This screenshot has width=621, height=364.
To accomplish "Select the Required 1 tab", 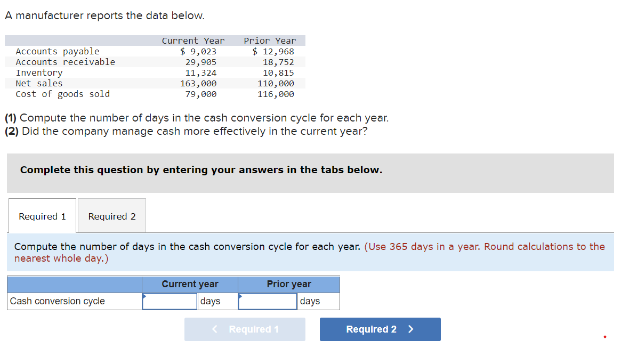I will (42, 216).
